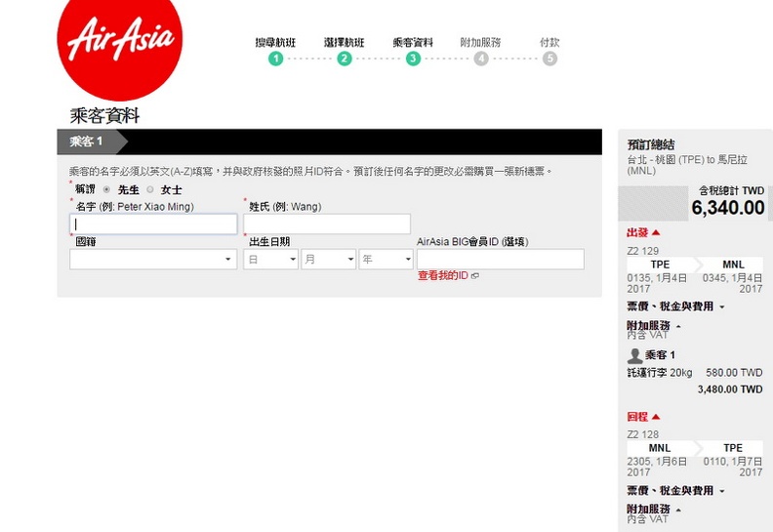The height and width of the screenshot is (532, 773).
Task: Click step 5 circle 付款
Action: point(549,59)
